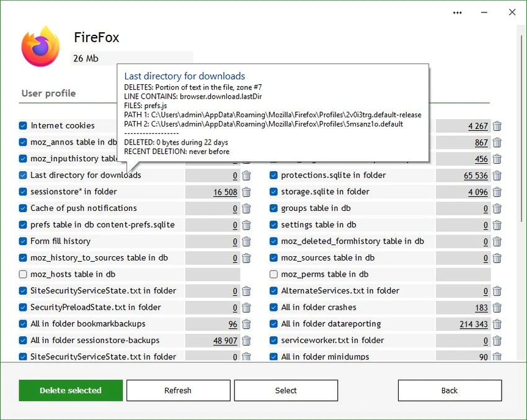This screenshot has width=527, height=420.
Task: Click trash icon for storage.sqlite in folder
Action: [x=497, y=192]
